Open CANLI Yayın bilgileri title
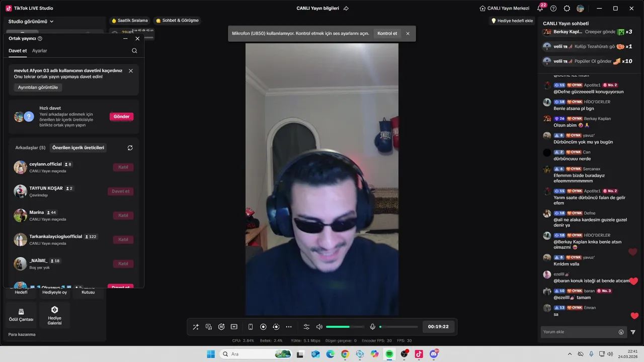Viewport: 644px width, 362px height. pos(317,9)
